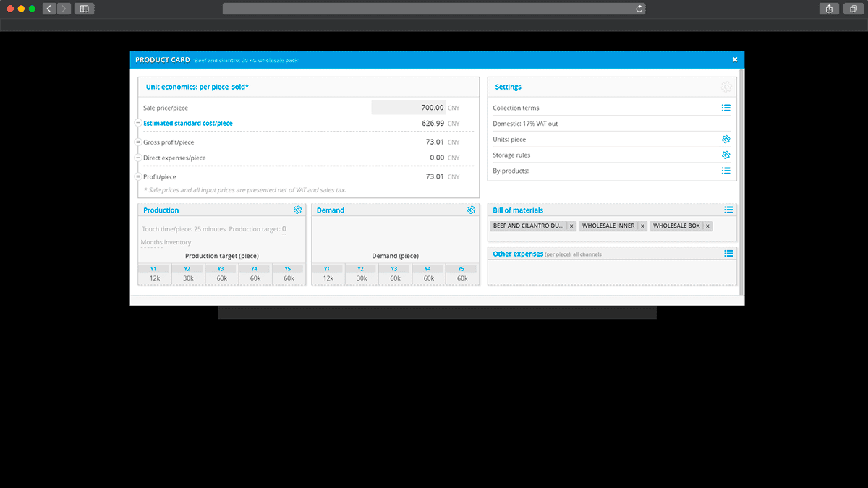Click the Months inventory field

[x=166, y=243]
